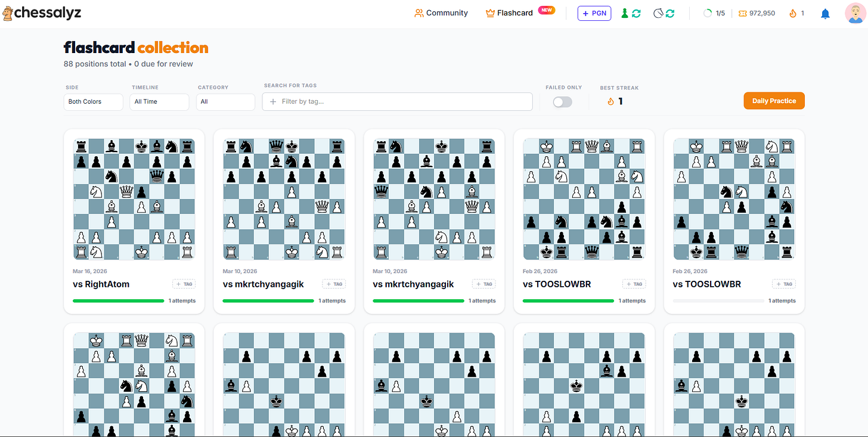
Task: Open notifications with the bell icon
Action: tap(825, 14)
